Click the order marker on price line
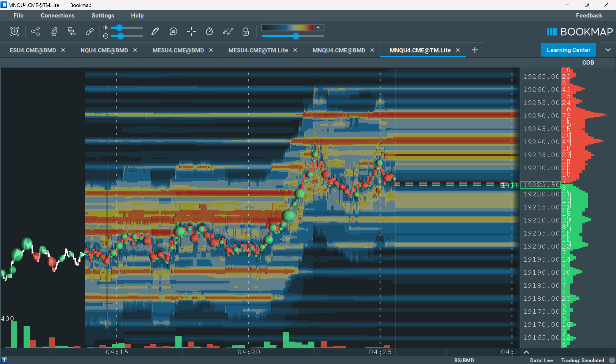This screenshot has width=616, height=364. tap(509, 185)
